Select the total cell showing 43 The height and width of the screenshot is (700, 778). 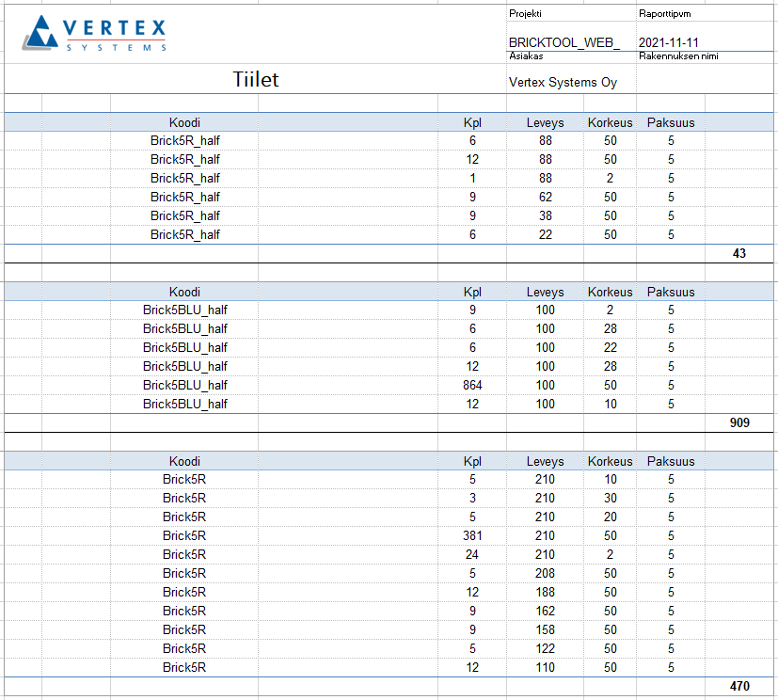click(738, 253)
